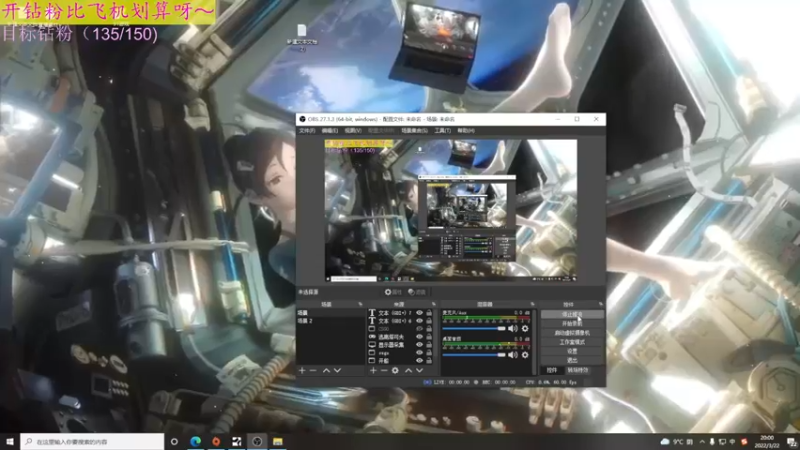Adjust the 麦克风/Aux volume slider
Screen dimensions: 800x450
pyautogui.click(x=474, y=329)
